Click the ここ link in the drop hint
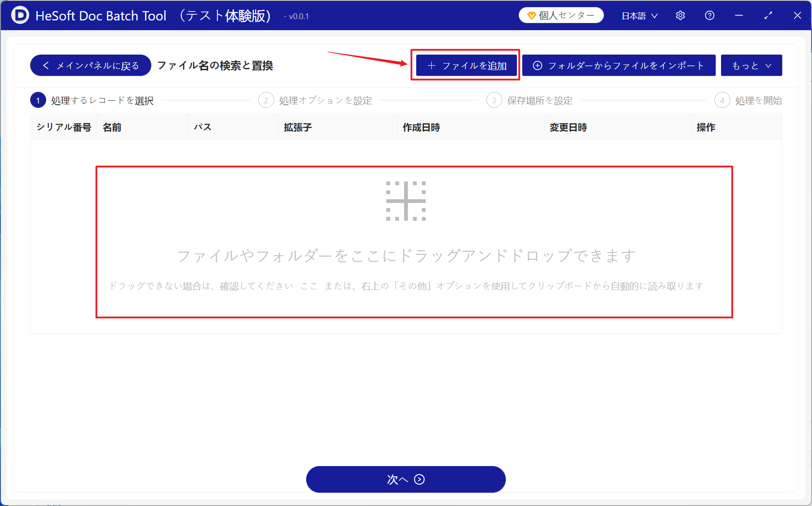This screenshot has height=506, width=812. point(309,286)
